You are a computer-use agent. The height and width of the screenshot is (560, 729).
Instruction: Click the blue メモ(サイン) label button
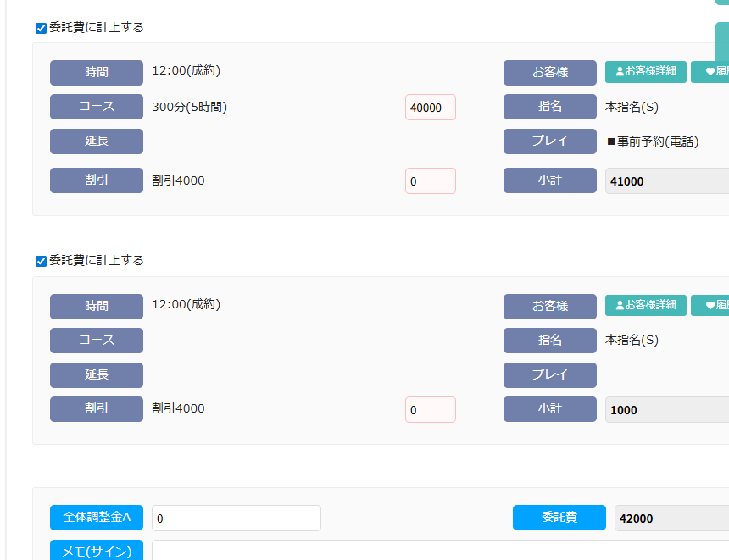[97, 551]
